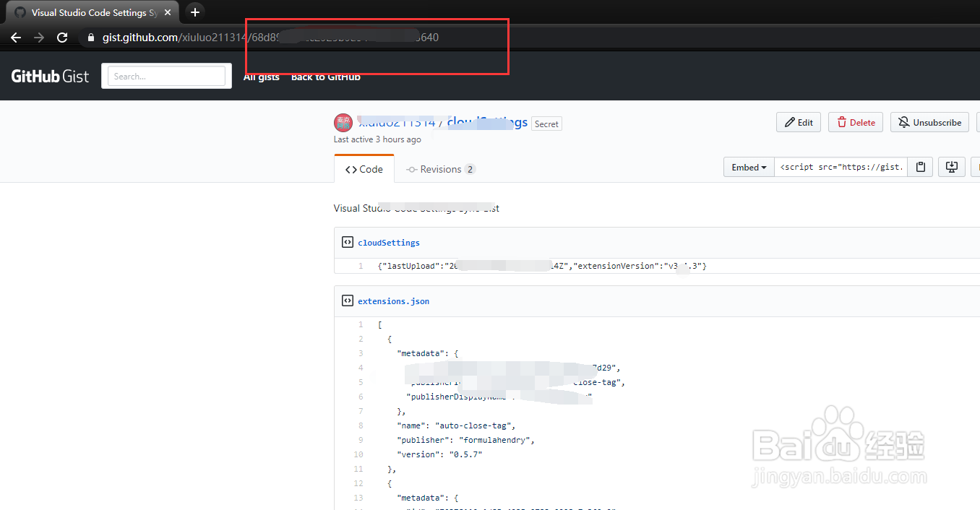Click the "version": "0.5.7" line
980x510 pixels.
pyautogui.click(x=439, y=454)
